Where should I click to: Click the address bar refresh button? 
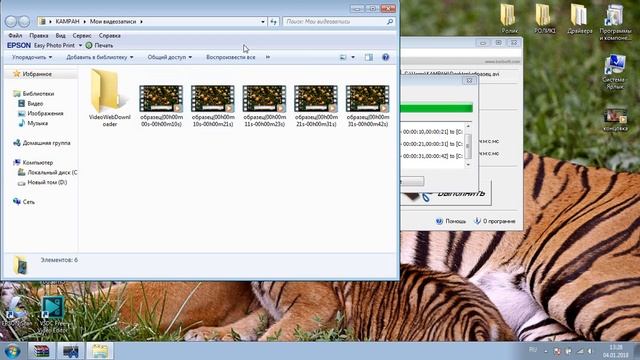273,22
